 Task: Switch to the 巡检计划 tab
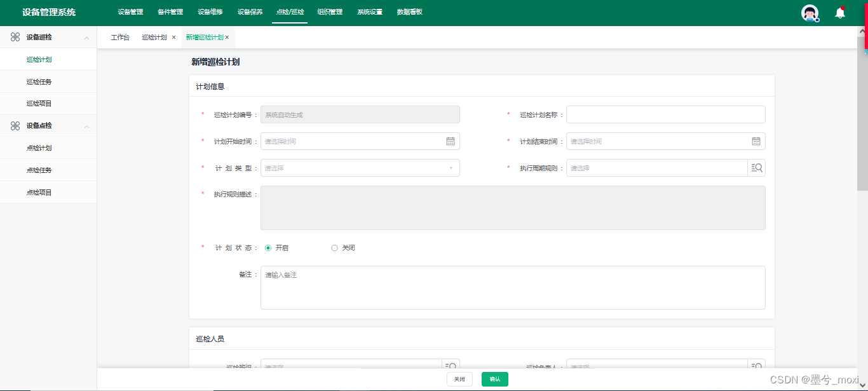(154, 38)
